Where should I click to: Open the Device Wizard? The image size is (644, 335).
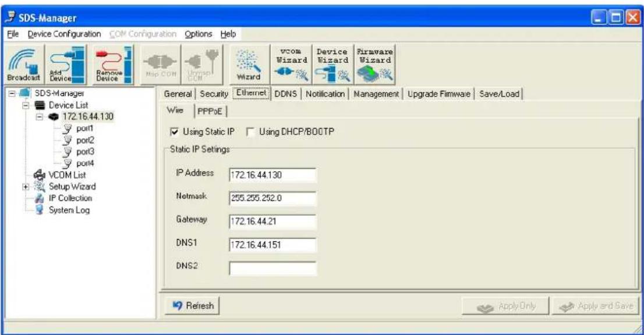coord(332,65)
